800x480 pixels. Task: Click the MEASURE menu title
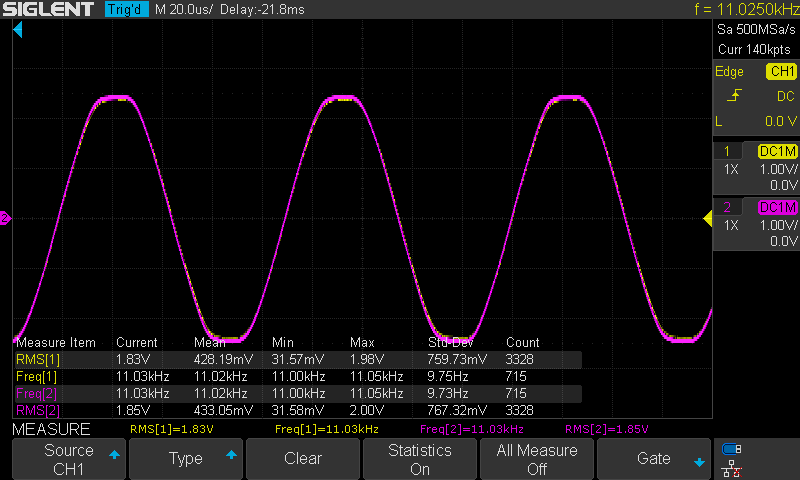[x=51, y=429]
